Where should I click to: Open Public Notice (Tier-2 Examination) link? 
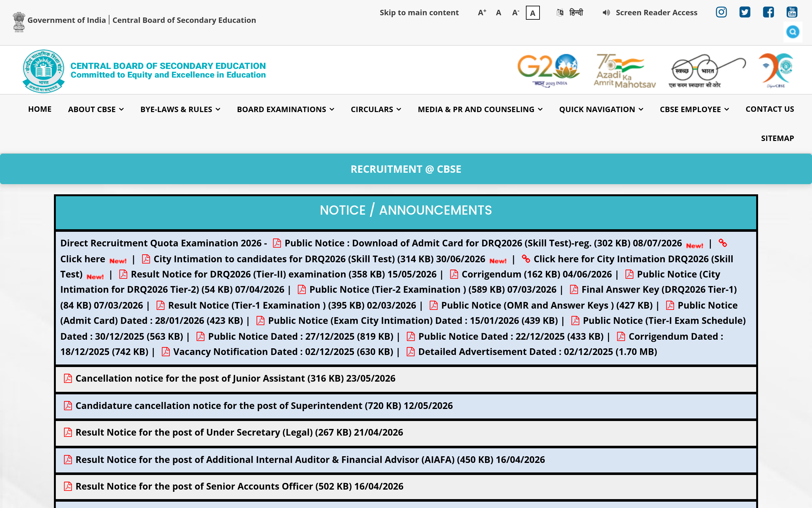(433, 289)
